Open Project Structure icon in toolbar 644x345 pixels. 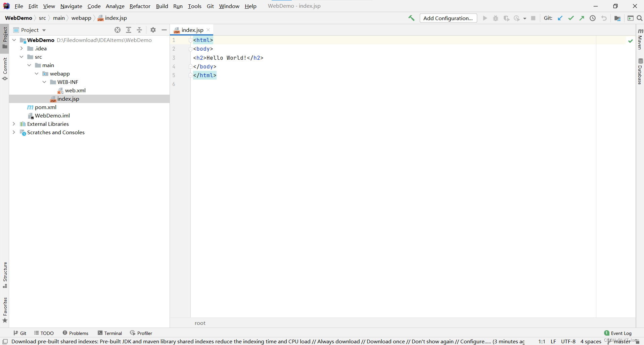pyautogui.click(x=617, y=18)
